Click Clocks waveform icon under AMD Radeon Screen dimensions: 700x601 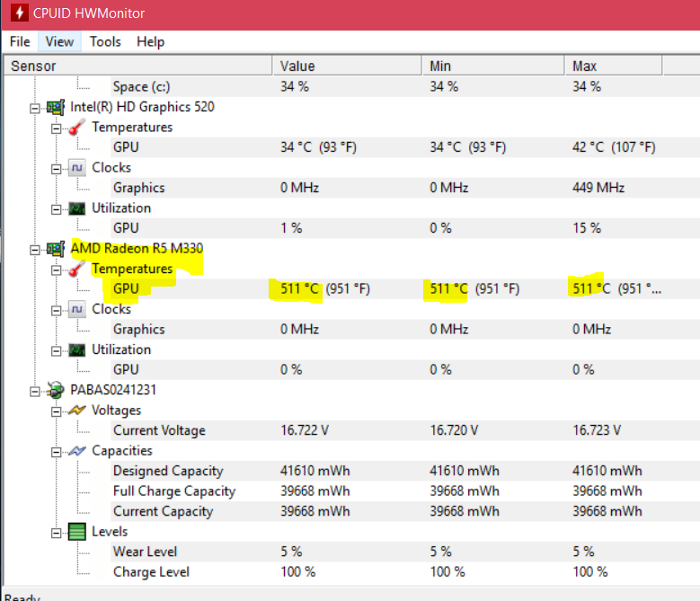[76, 309]
